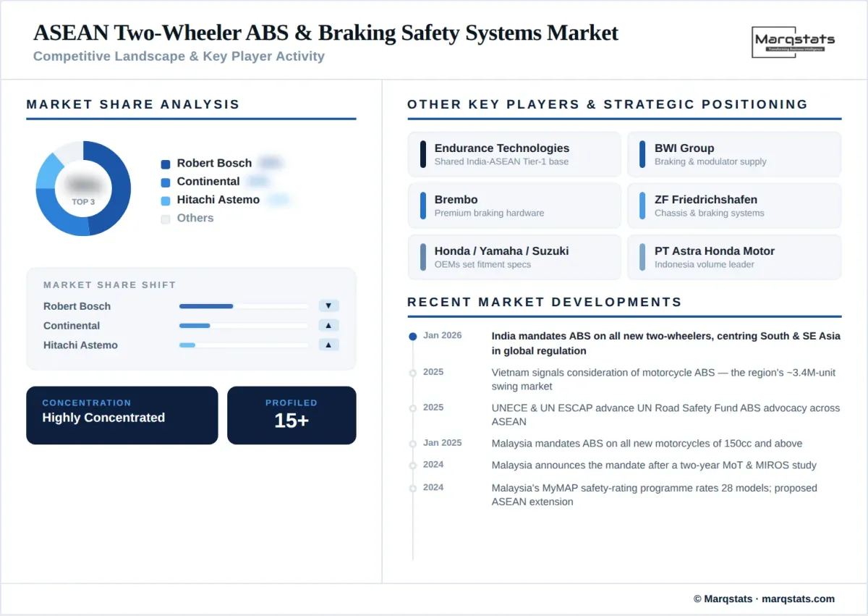
Task: Click OTHER KEY PLAYERS & STRATEGIC POSITIONING heading
Action: pos(608,104)
